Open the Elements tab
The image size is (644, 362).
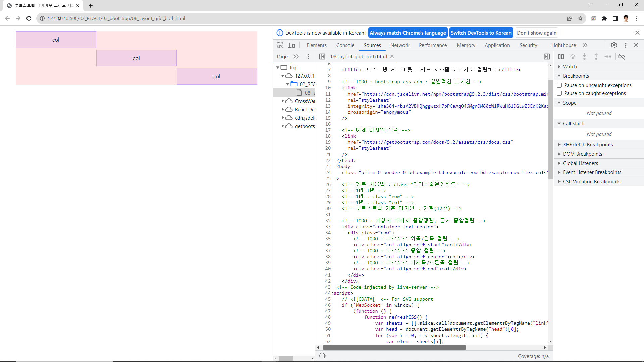tap(316, 45)
